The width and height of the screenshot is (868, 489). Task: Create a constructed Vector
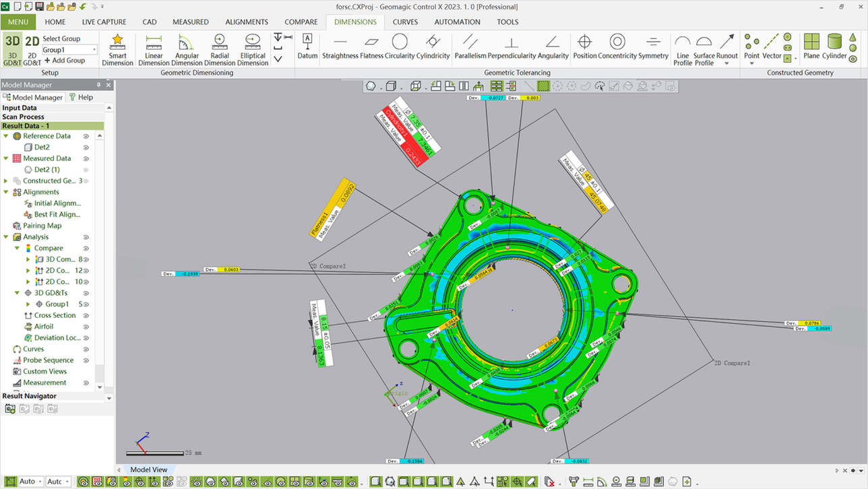772,46
